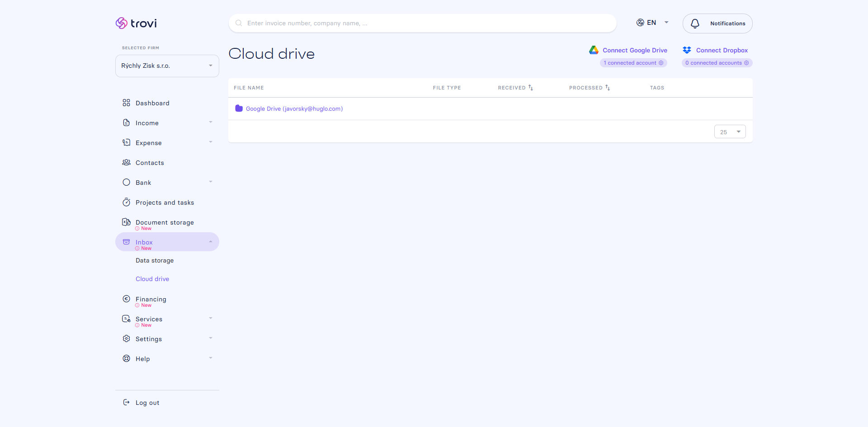This screenshot has height=427, width=868.
Task: Click the 0 connected accounts badge
Action: tap(717, 63)
